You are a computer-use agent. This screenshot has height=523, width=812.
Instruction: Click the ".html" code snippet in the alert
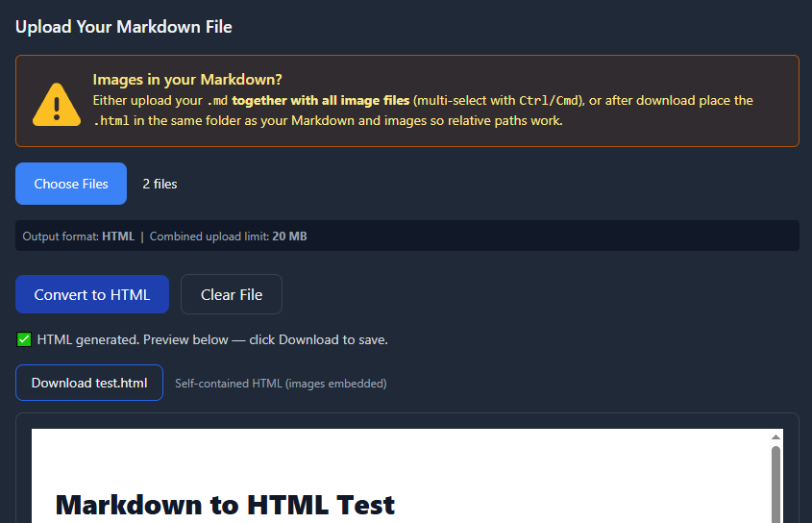[111, 121]
